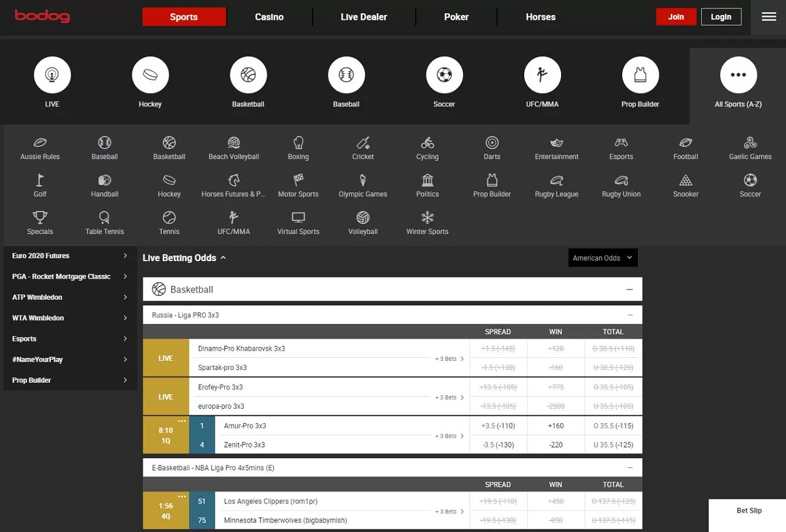This screenshot has width=786, height=532.
Task: Bet Zenit-Pro 3x3 win -220
Action: (x=556, y=445)
